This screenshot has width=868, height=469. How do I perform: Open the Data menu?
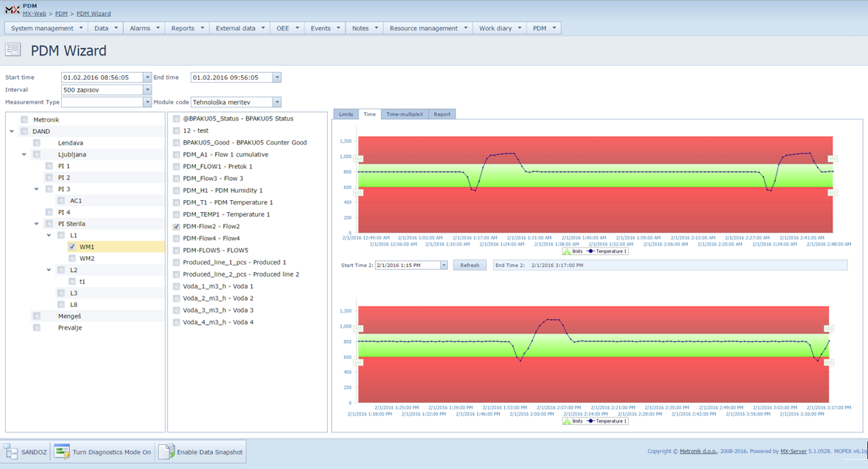[x=107, y=28]
